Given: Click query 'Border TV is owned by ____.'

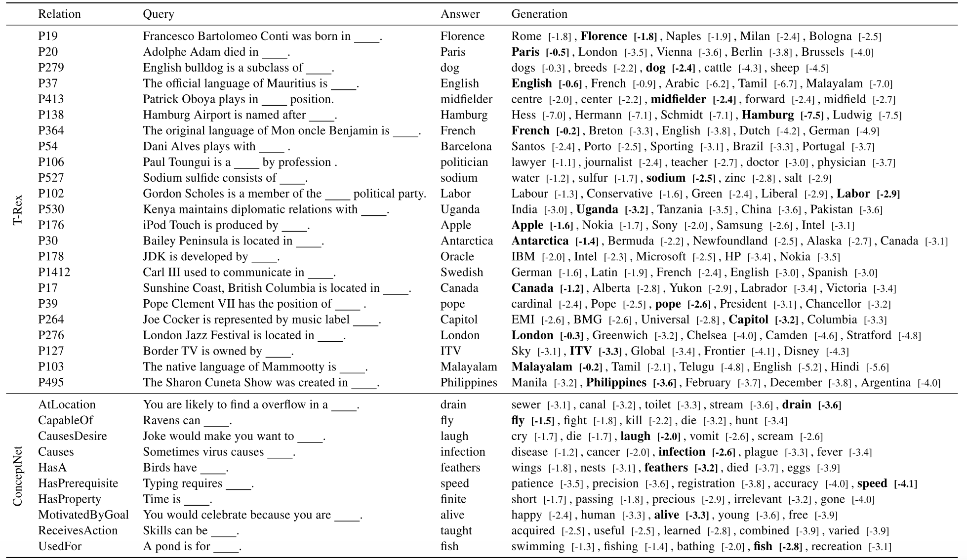Looking at the screenshot, I should (x=218, y=351).
